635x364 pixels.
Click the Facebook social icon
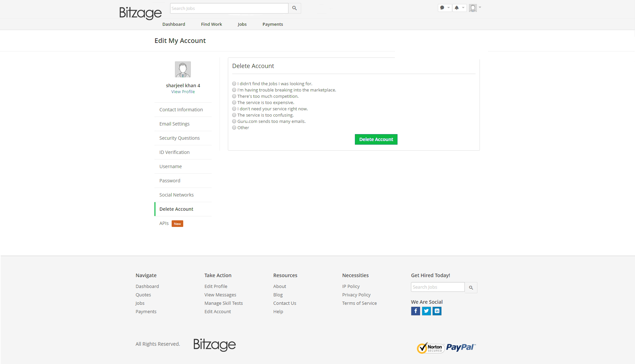(x=415, y=311)
